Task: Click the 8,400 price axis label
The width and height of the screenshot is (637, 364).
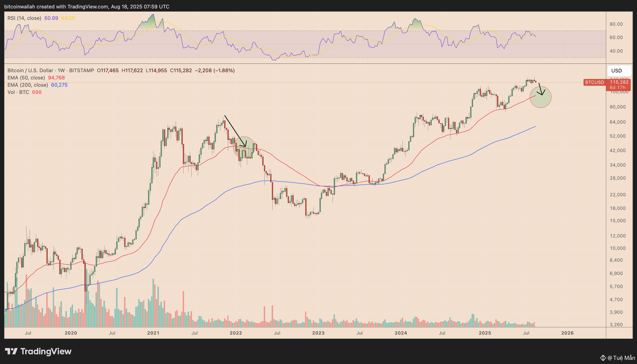Action: tap(616, 260)
